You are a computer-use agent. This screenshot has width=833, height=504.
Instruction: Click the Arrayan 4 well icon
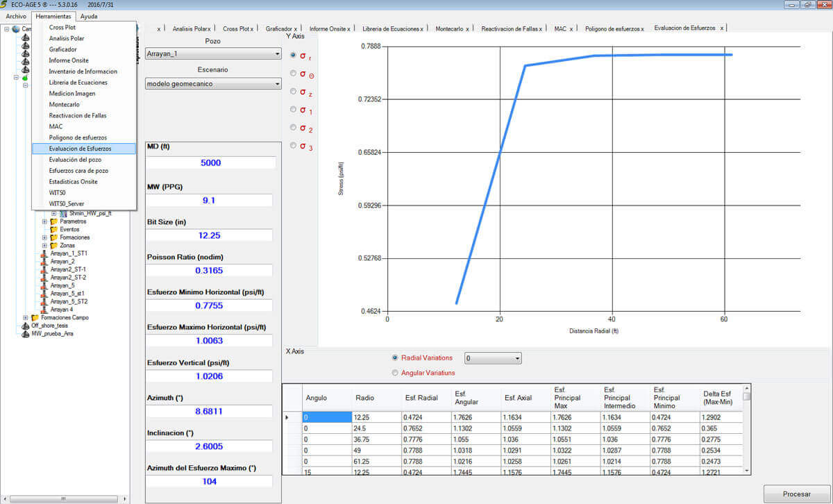44,310
